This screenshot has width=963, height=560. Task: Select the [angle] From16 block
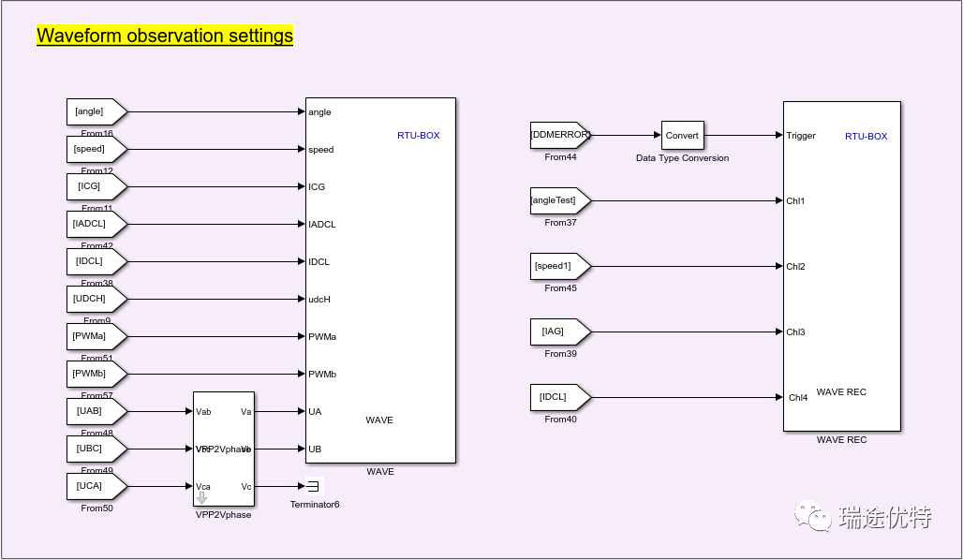94,111
